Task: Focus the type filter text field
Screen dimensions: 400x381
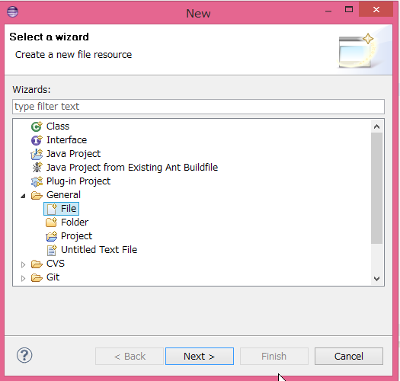Action: tap(198, 107)
